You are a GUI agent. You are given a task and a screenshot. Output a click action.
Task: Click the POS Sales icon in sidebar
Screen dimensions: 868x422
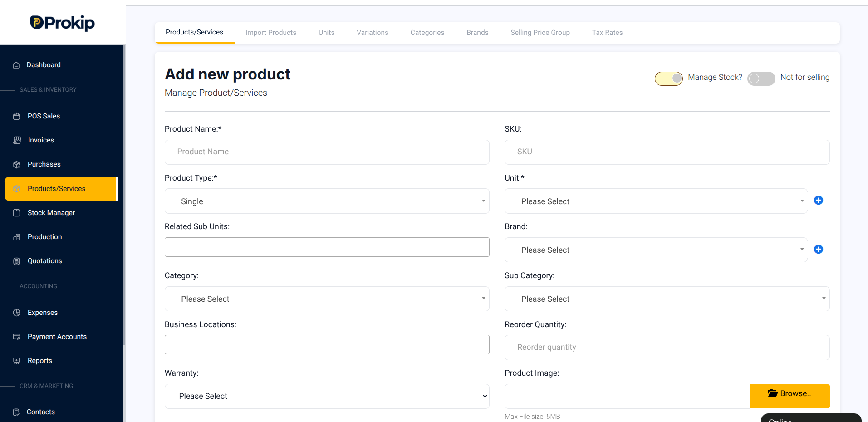pos(17,116)
